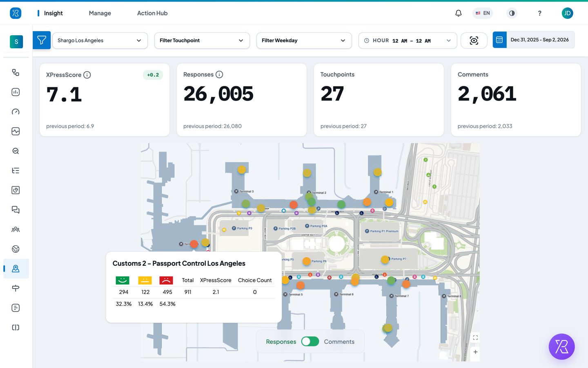Click the map zoom in plus button

(x=475, y=352)
